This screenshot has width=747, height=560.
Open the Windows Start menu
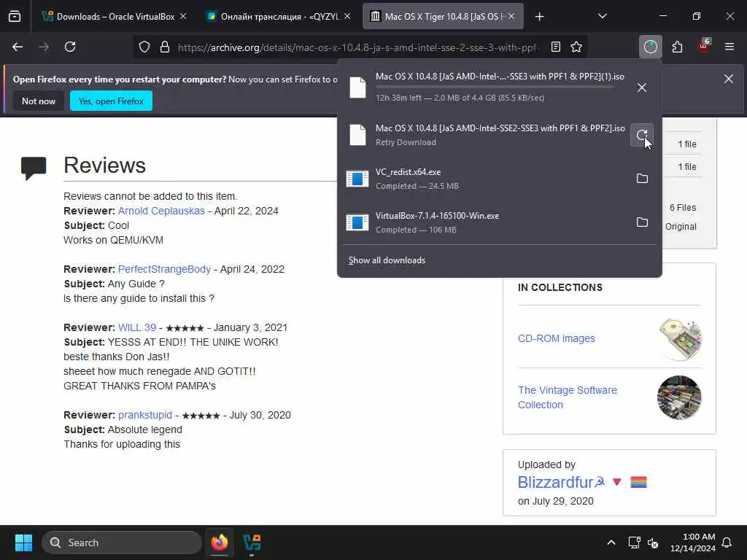[23, 542]
